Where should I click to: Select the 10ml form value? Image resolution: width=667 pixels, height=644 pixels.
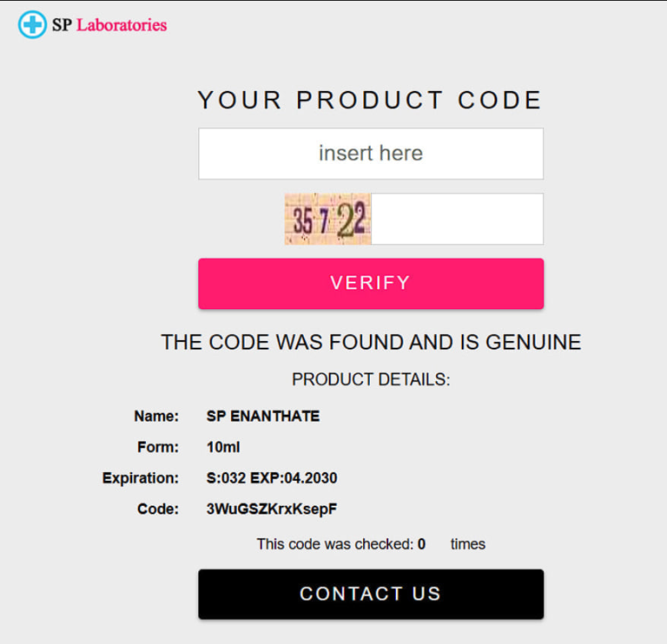click(221, 447)
